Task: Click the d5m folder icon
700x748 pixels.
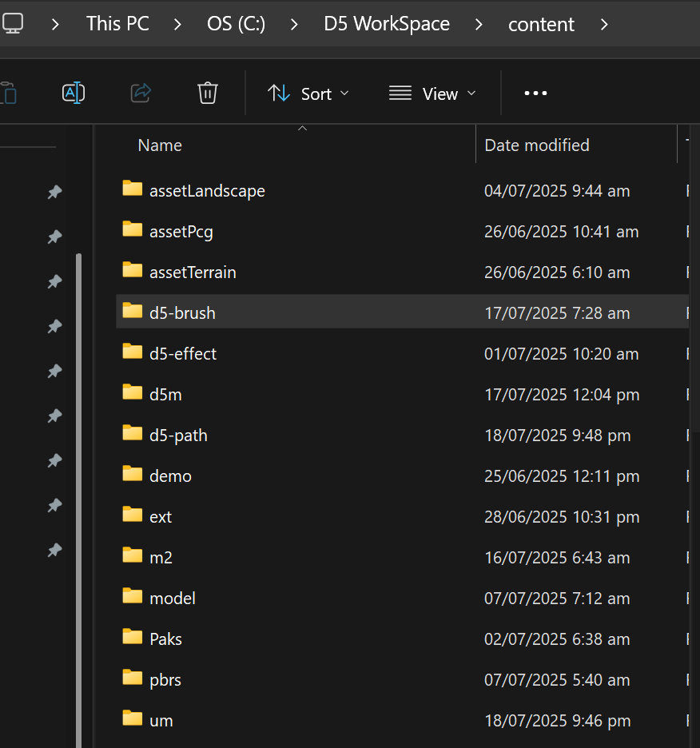Action: (x=132, y=392)
